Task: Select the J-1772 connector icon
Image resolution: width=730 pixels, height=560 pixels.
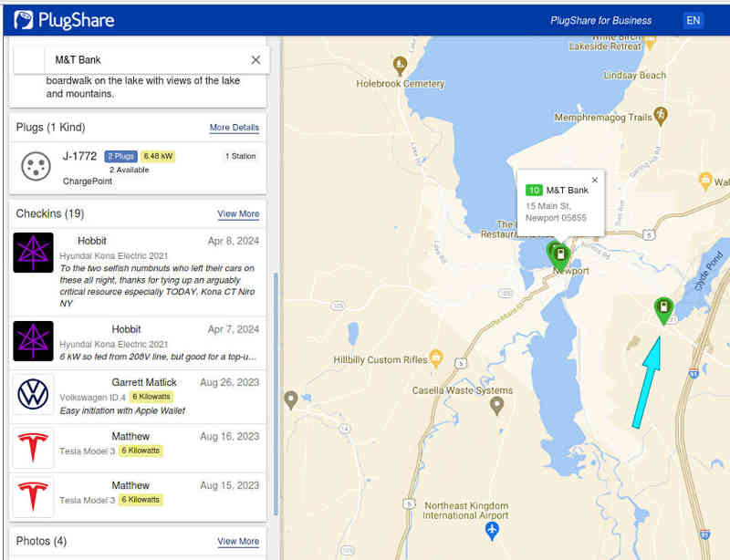Action: point(36,166)
